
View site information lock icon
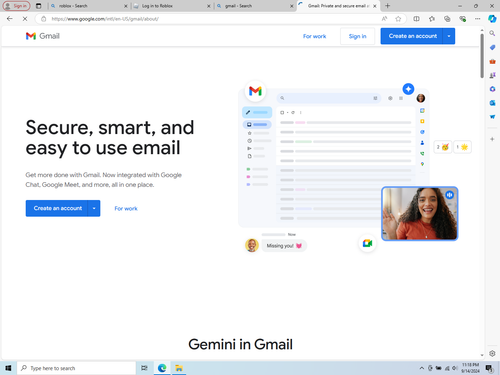43,19
